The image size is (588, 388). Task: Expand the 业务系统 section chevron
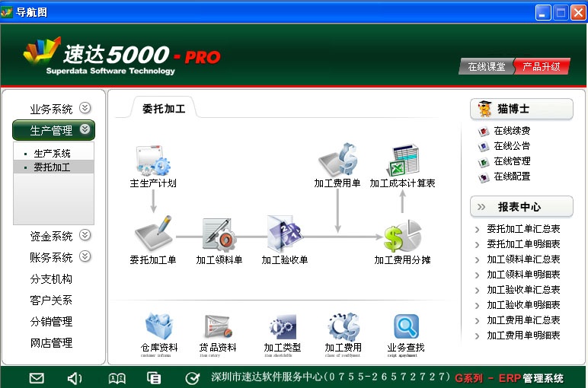(x=85, y=108)
